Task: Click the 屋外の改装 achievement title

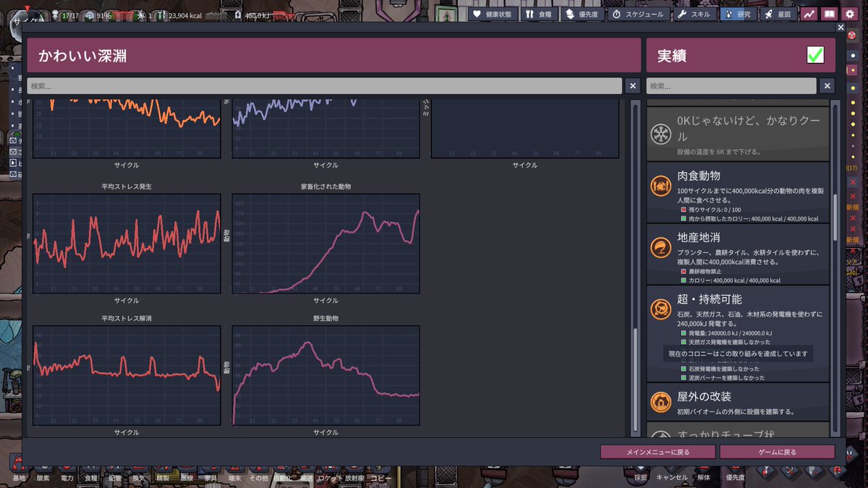Action: point(704,396)
